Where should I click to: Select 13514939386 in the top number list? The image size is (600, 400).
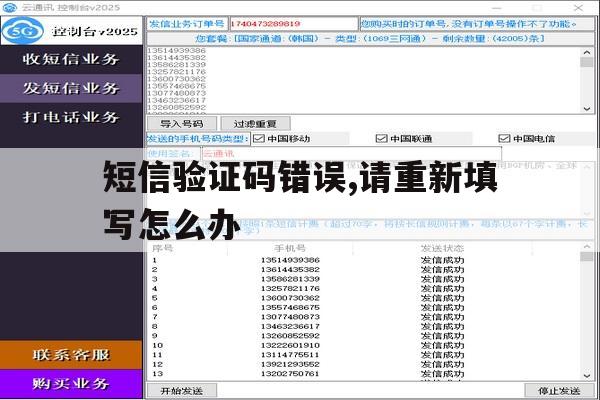coord(176,51)
